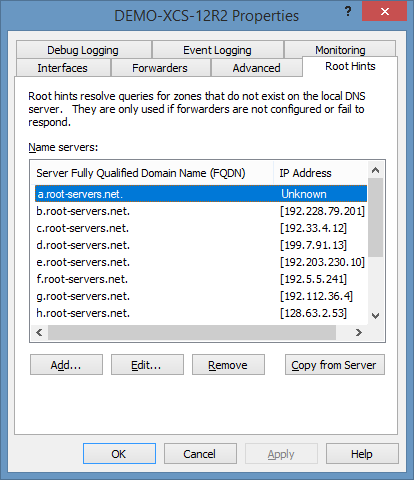
Task: Click the horizontal scroll right arrow
Action: [359, 332]
